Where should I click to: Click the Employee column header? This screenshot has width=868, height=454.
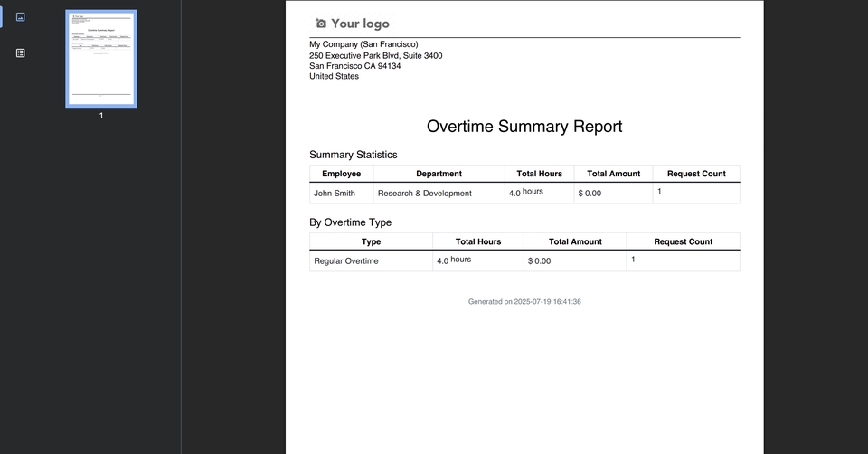(341, 174)
